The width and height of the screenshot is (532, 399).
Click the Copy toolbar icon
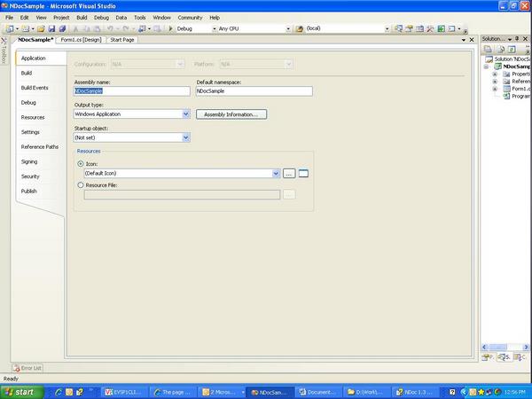coord(87,29)
